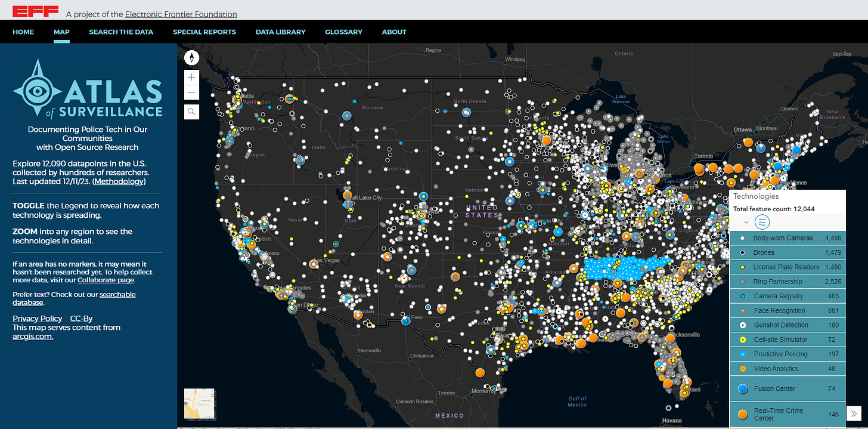Image resolution: width=868 pixels, height=429 pixels.
Task: Click the orange marker beside Las Vegas
Action: [x=314, y=264]
